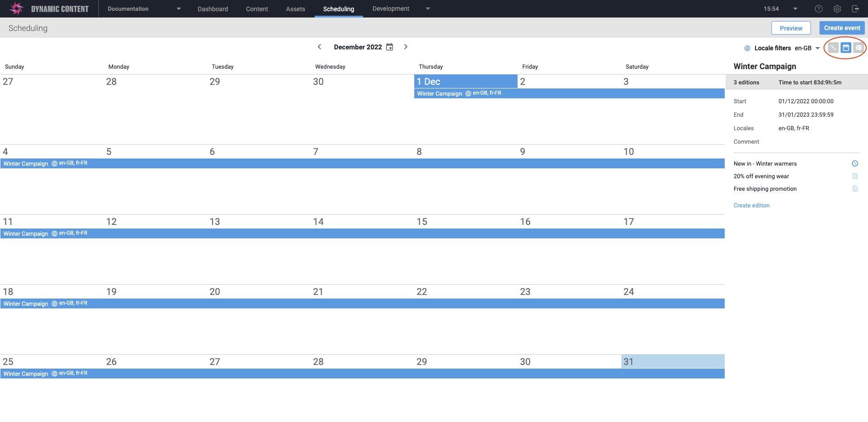This screenshot has width=868, height=422.
Task: Click the globe icon next to Locale filters
Action: [747, 48]
